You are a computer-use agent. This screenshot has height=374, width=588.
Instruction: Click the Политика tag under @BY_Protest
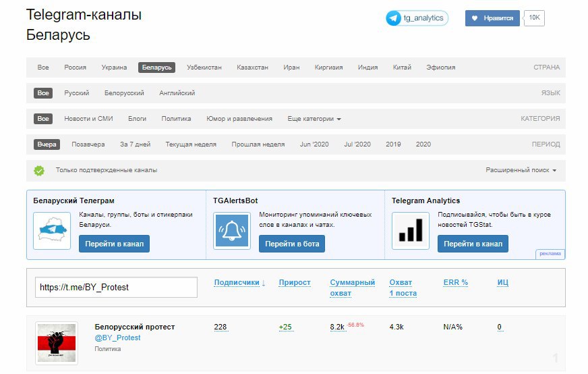(x=108, y=349)
